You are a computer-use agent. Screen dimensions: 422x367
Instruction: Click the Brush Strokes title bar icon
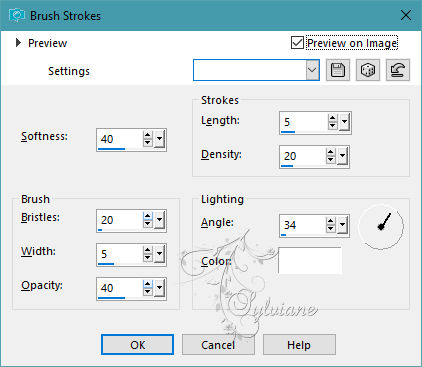point(17,15)
